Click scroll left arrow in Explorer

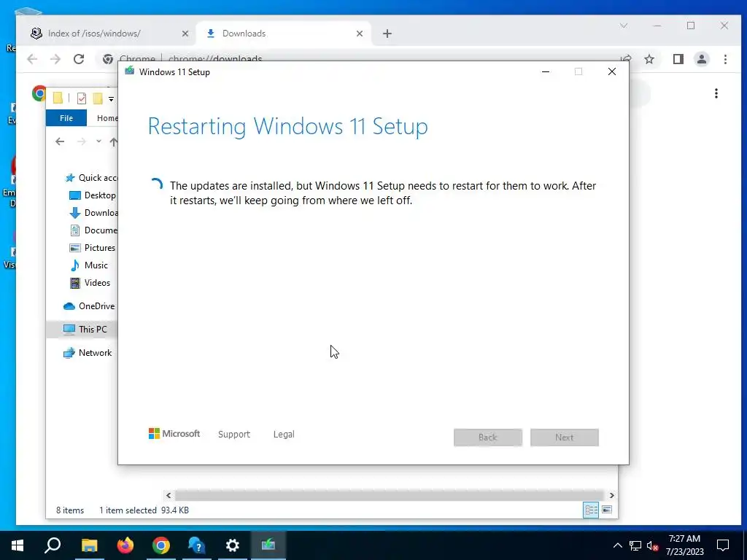point(169,495)
